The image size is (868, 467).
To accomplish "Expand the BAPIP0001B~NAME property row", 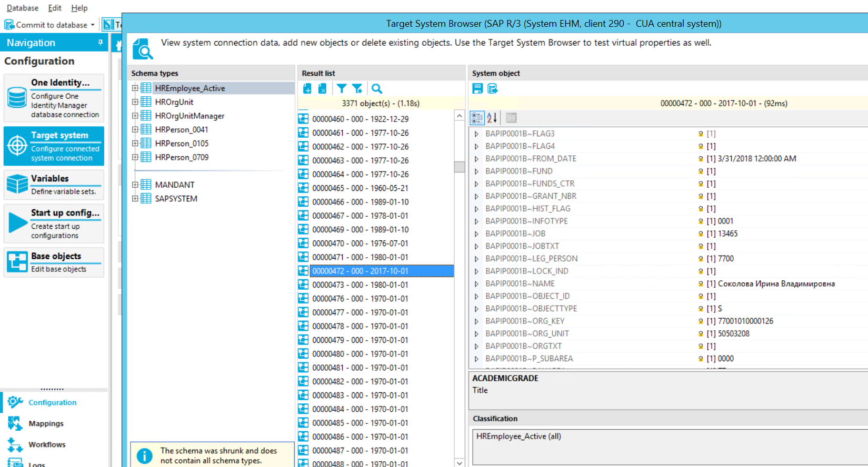I will click(476, 284).
